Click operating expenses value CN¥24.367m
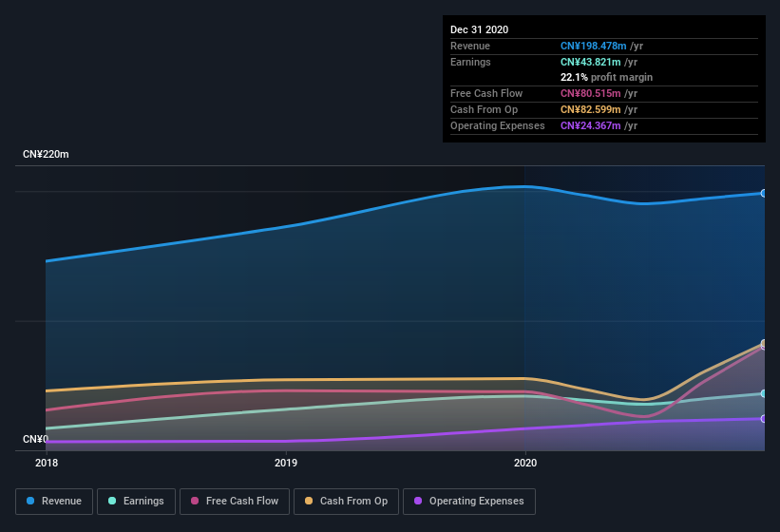This screenshot has height=532, width=780. (x=591, y=125)
